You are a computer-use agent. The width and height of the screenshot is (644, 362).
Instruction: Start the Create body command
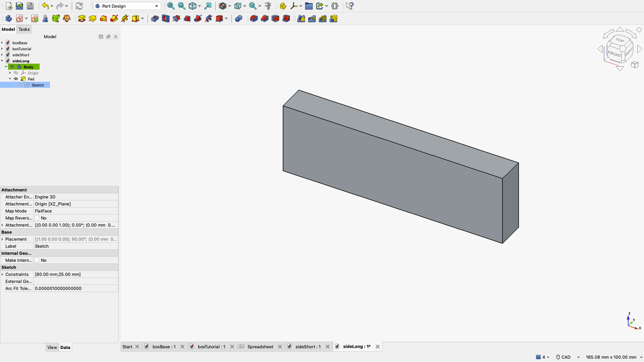pyautogui.click(x=8, y=18)
